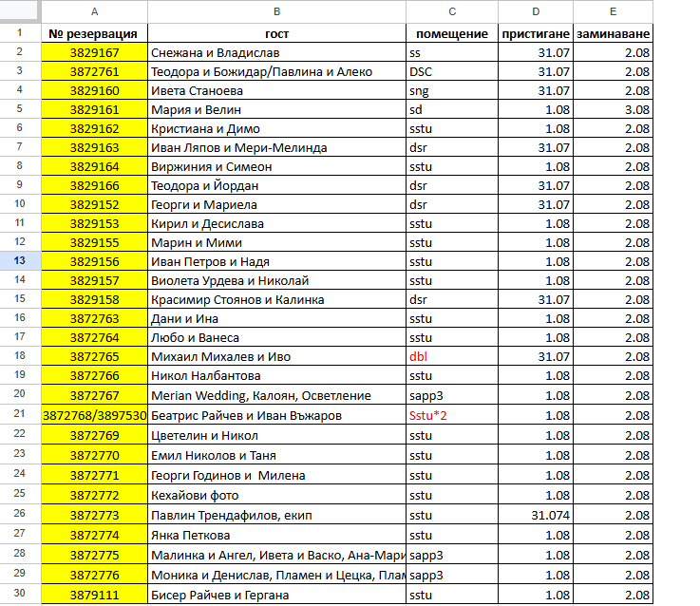Screen dimensions: 700x606
Task: Select reservation cell 3872768/3897530
Action: (x=95, y=415)
